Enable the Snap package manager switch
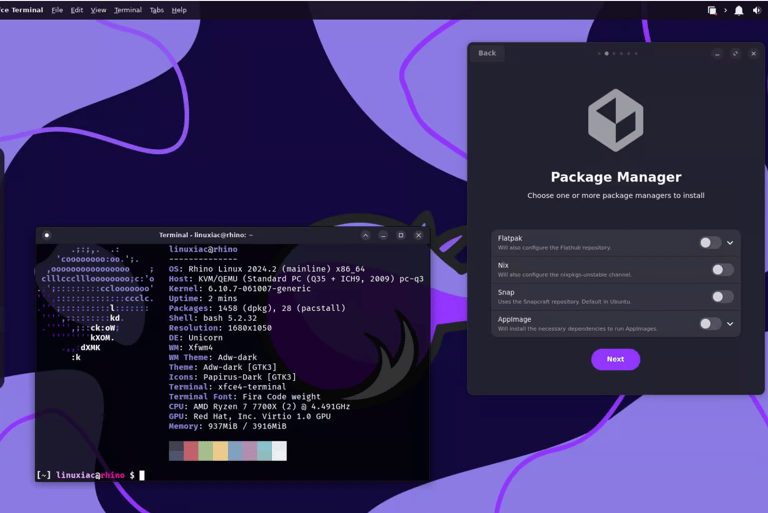This screenshot has width=768, height=513. click(722, 296)
